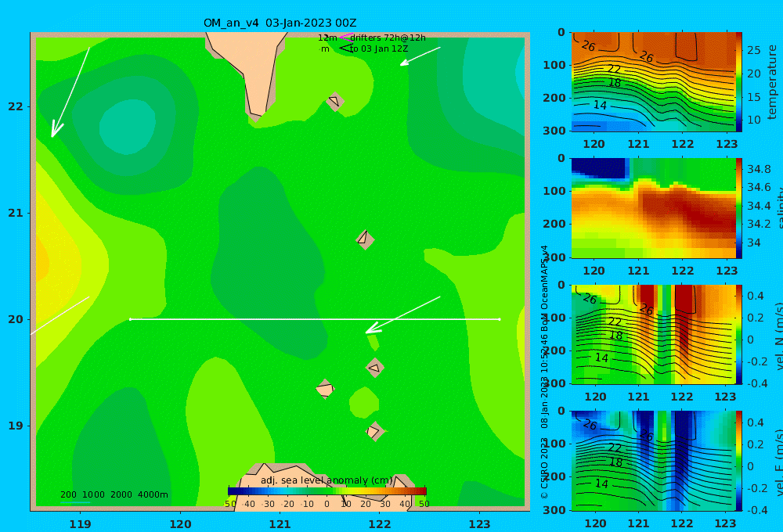783x532 pixels.
Task: Click the temperature colorbar
Action: pos(739,82)
